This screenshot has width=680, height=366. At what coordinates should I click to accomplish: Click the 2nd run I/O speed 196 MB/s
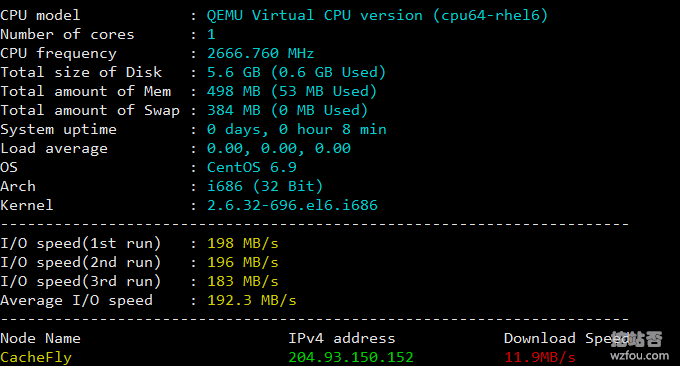point(242,263)
